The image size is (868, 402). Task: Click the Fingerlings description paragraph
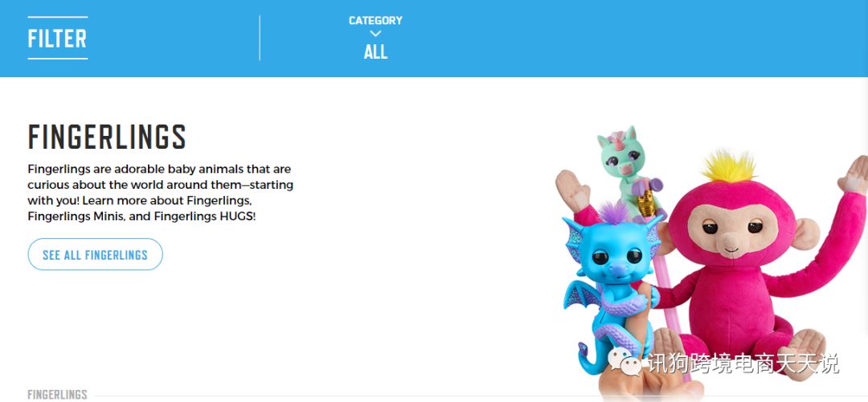click(x=161, y=192)
